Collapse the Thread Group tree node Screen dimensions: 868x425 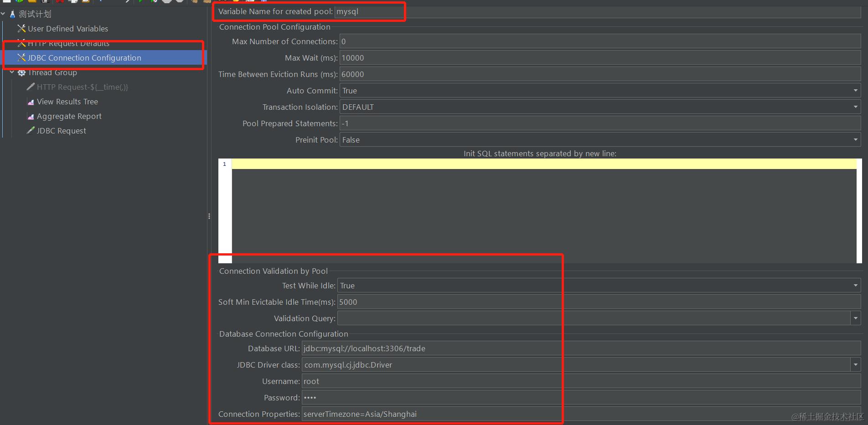click(x=12, y=72)
